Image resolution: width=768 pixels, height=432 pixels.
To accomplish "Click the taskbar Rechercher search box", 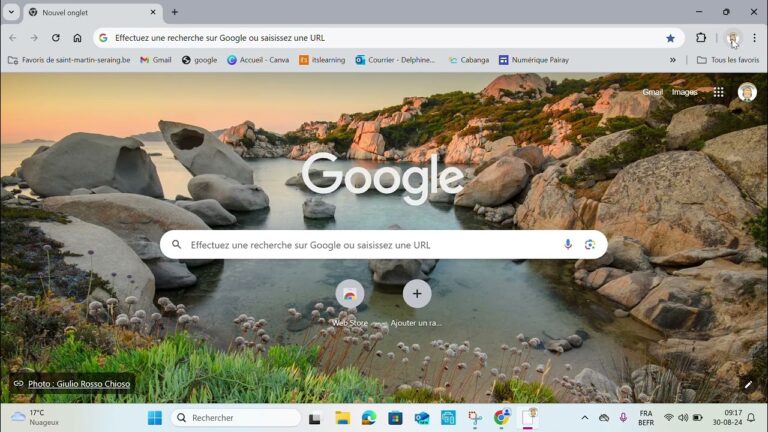I will [x=236, y=418].
